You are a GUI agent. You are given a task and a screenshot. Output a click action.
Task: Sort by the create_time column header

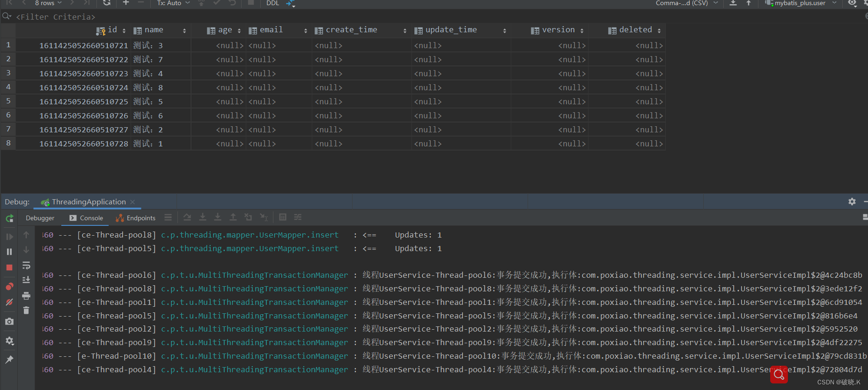tap(361, 30)
